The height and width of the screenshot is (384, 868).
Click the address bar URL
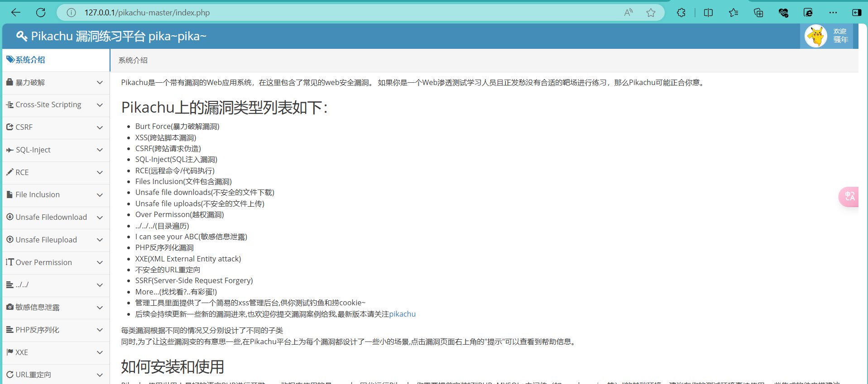[147, 13]
